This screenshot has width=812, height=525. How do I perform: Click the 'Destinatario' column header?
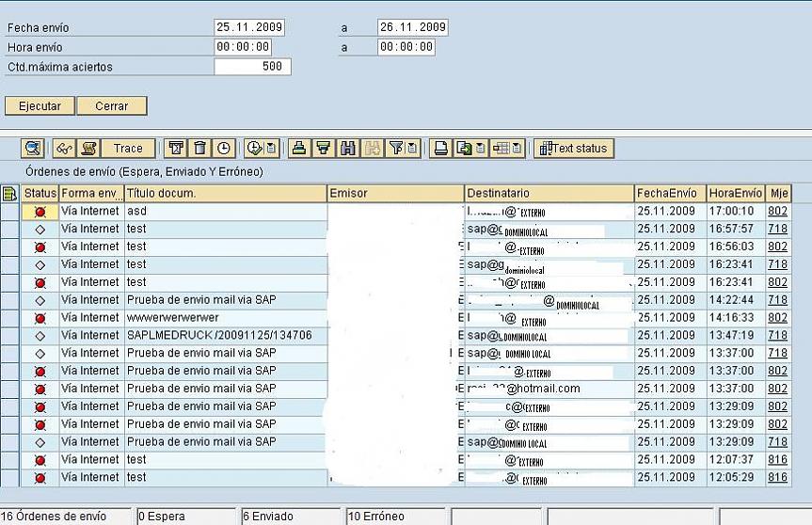(x=549, y=194)
